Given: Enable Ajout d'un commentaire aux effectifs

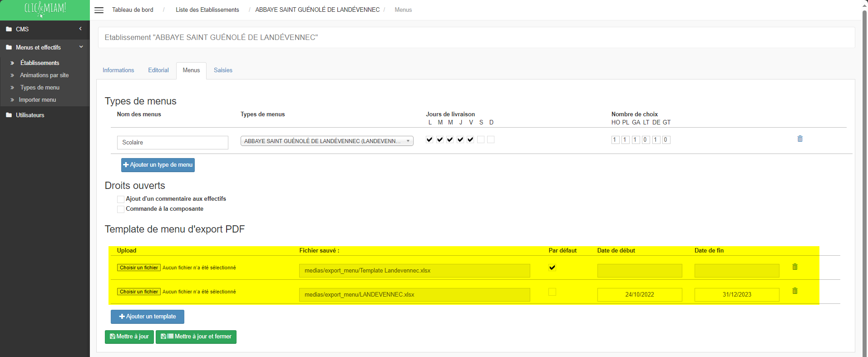Looking at the screenshot, I should (121, 199).
